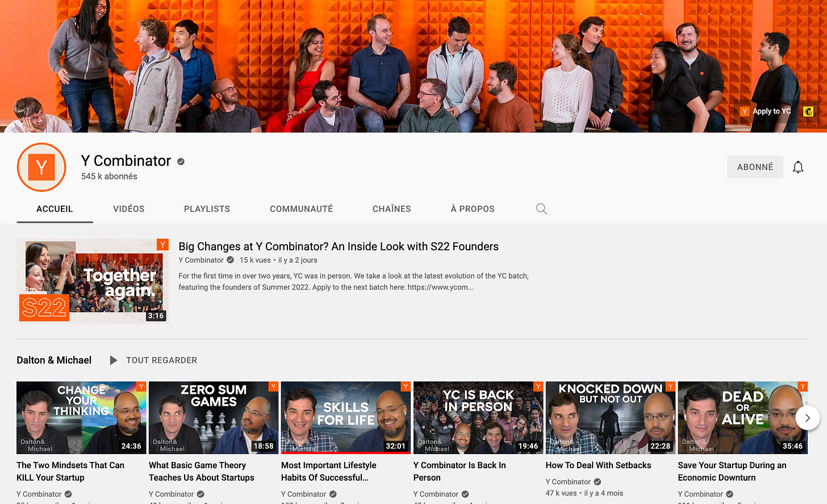Viewport: 827px width, 504px height.
Task: Play the Together again S22 featured thumbnail
Action: tap(93, 282)
